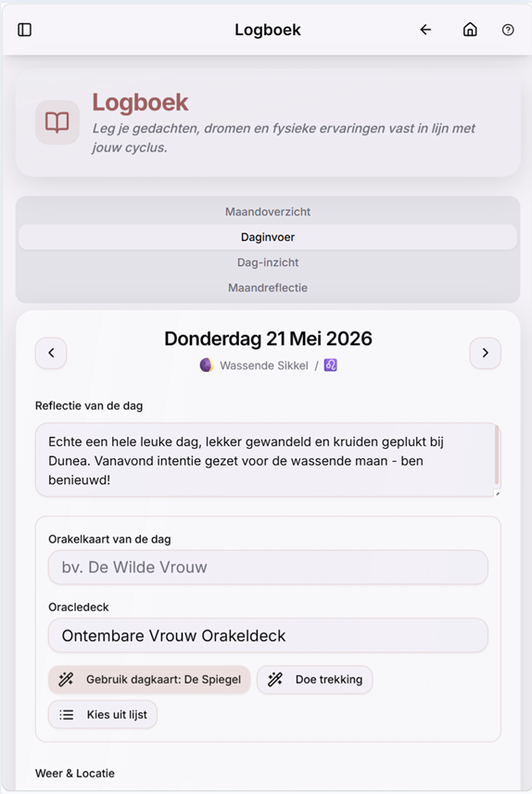Open the Maandreflectie tab
Image resolution: width=532 pixels, height=794 pixels.
268,288
